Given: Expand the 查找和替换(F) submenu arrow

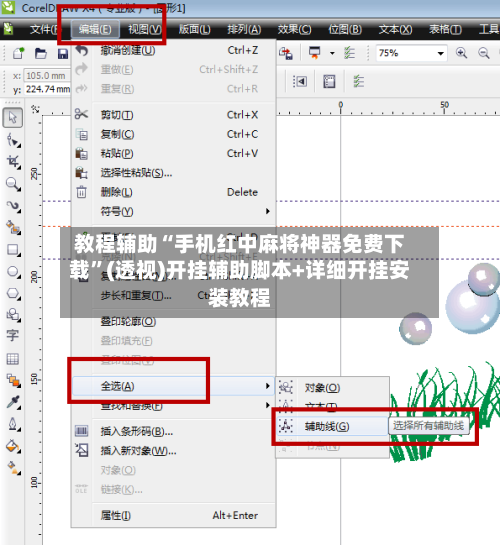Looking at the screenshot, I should click(268, 405).
